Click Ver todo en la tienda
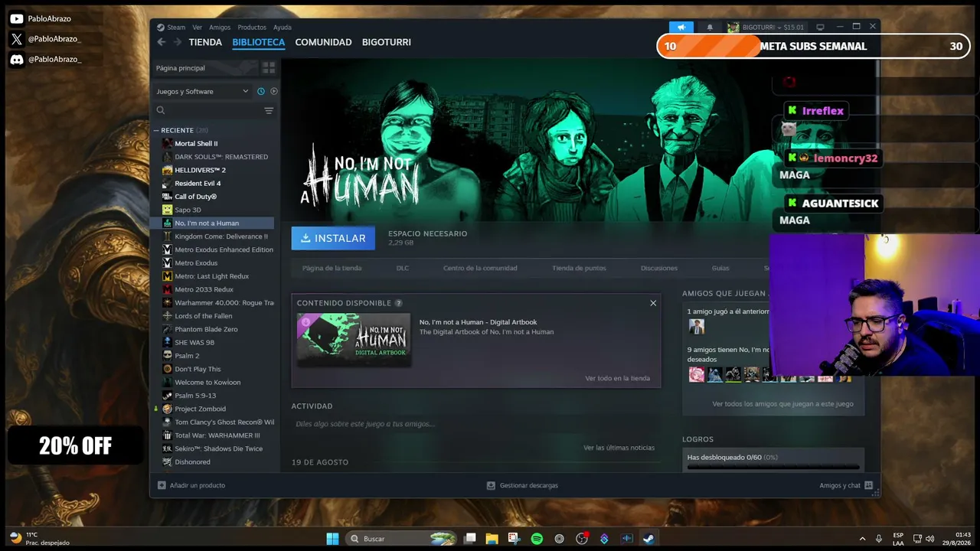Screen dimensions: 980x551 click(x=617, y=378)
